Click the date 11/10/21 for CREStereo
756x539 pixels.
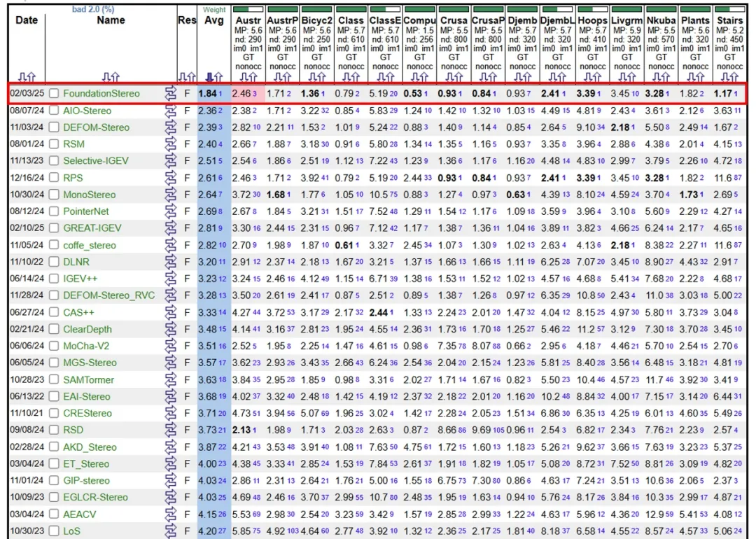tap(27, 413)
